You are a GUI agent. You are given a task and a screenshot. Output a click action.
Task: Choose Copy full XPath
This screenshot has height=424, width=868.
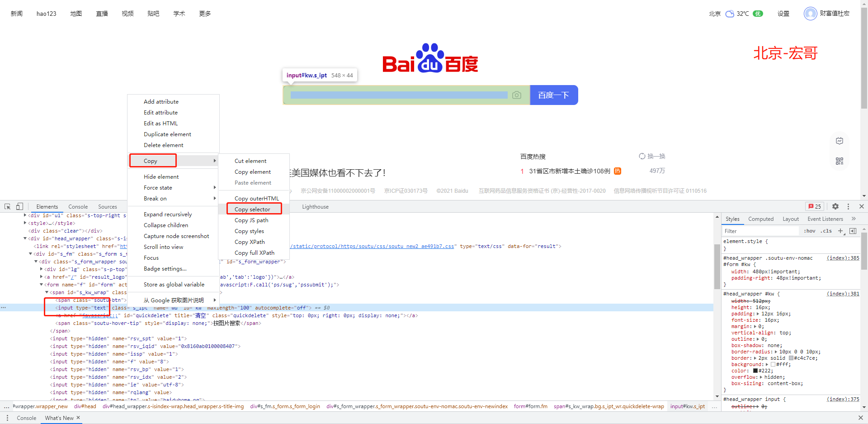coord(255,252)
